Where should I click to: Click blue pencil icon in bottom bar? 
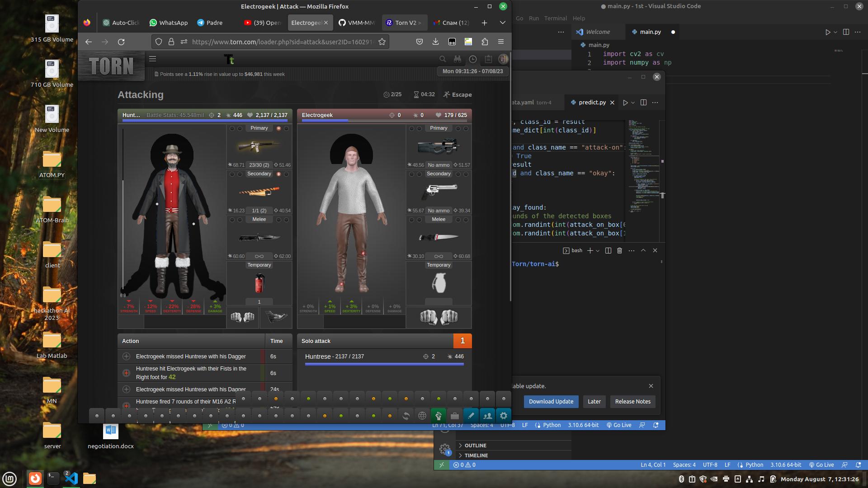[471, 416]
